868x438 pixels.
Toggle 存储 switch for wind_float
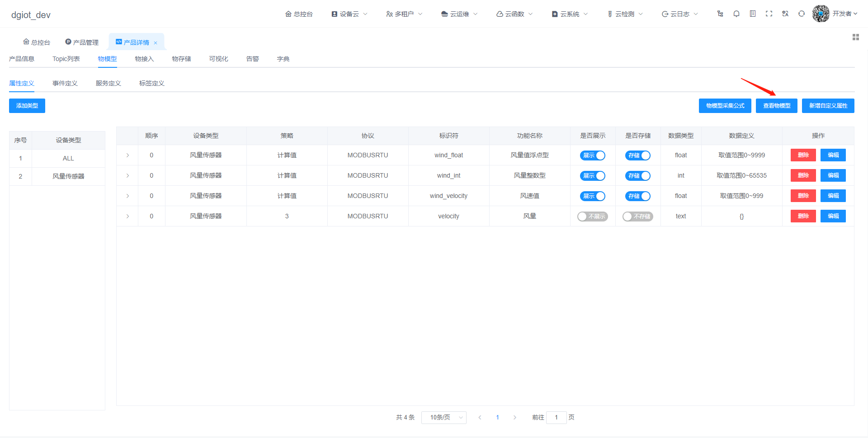[638, 155]
